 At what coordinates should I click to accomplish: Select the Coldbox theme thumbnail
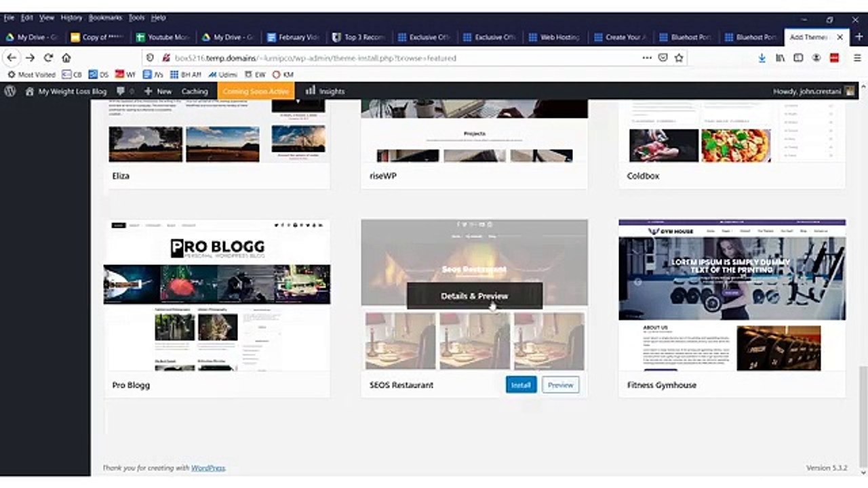tap(732, 131)
